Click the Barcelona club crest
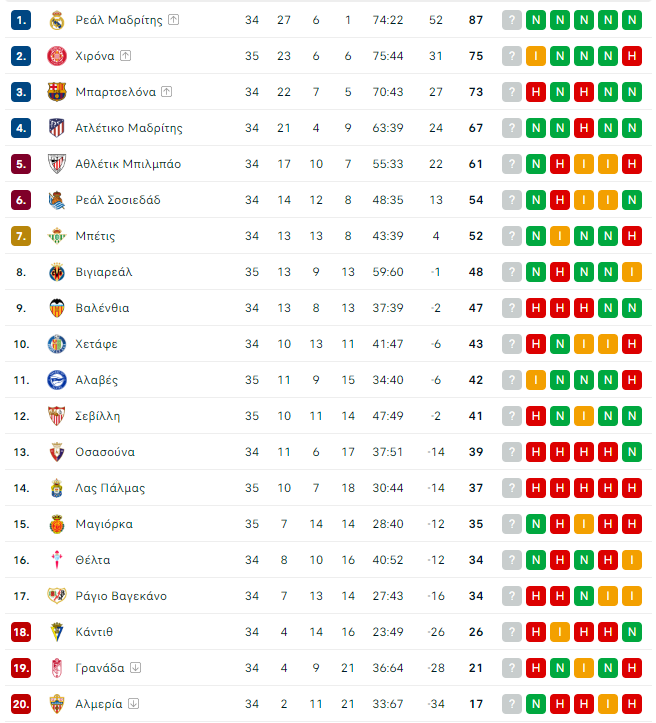 click(56, 92)
